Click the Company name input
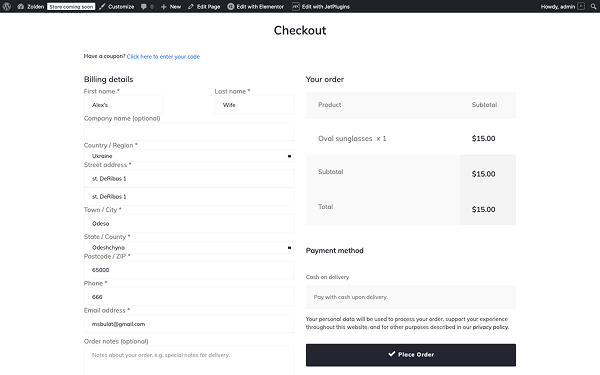The width and height of the screenshot is (600, 375). point(189,132)
